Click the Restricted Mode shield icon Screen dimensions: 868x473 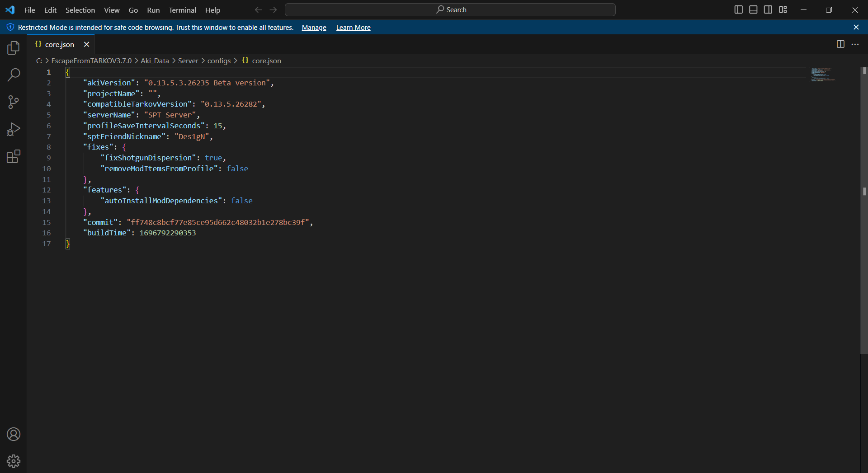[10, 27]
